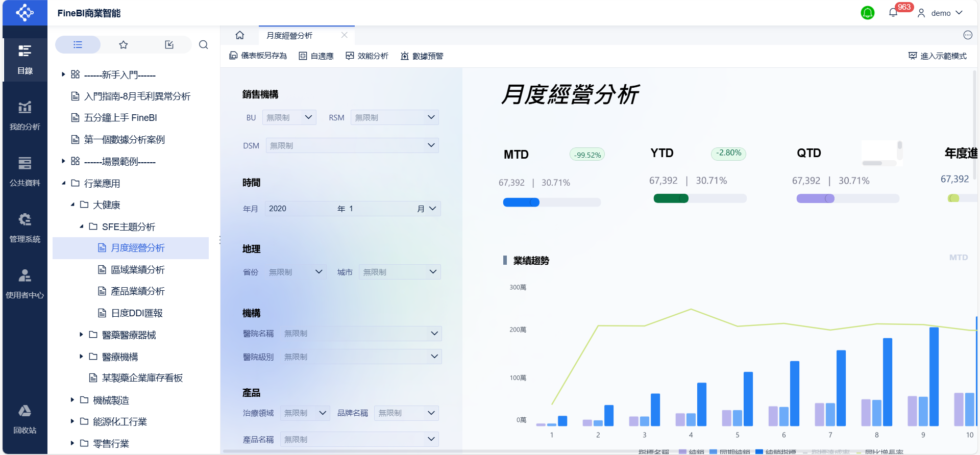
Task: Click the FineBI logo icon
Action: coord(24,12)
